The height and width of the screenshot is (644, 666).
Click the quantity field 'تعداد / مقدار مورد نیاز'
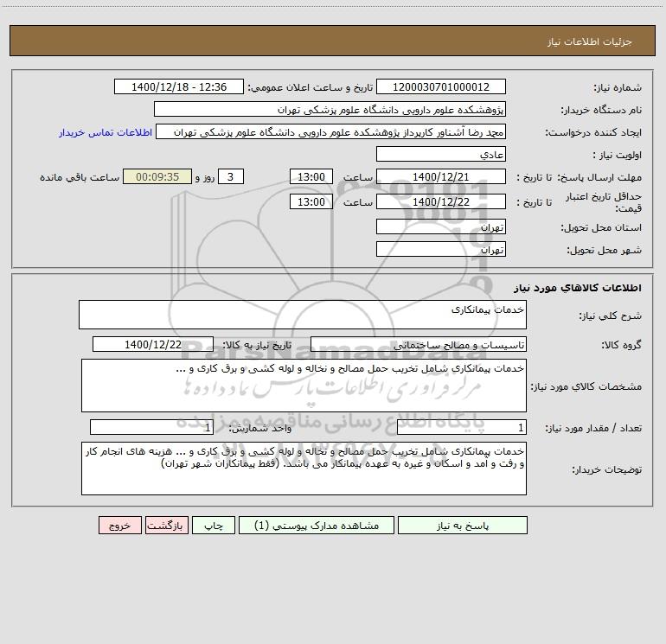click(x=462, y=428)
